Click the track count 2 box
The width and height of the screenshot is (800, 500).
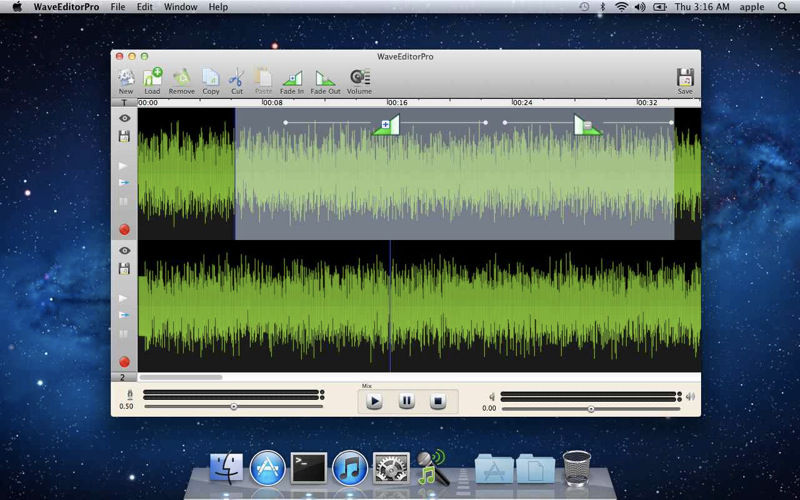123,378
